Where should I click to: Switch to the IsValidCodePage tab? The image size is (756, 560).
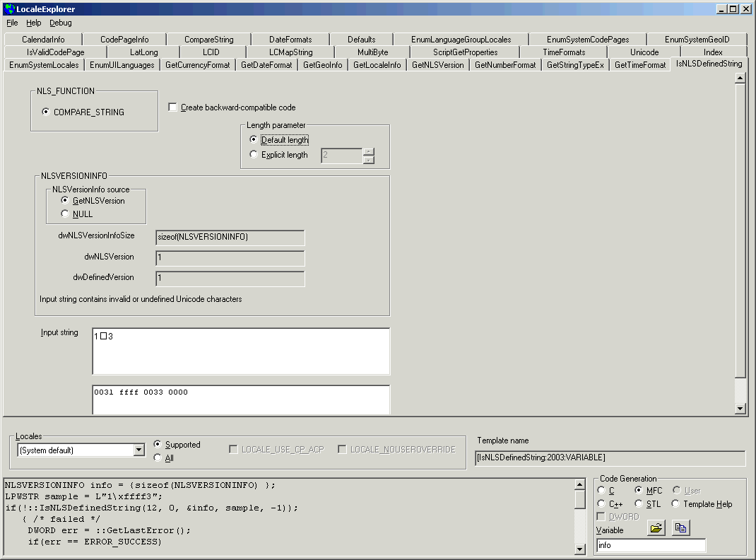click(x=55, y=52)
